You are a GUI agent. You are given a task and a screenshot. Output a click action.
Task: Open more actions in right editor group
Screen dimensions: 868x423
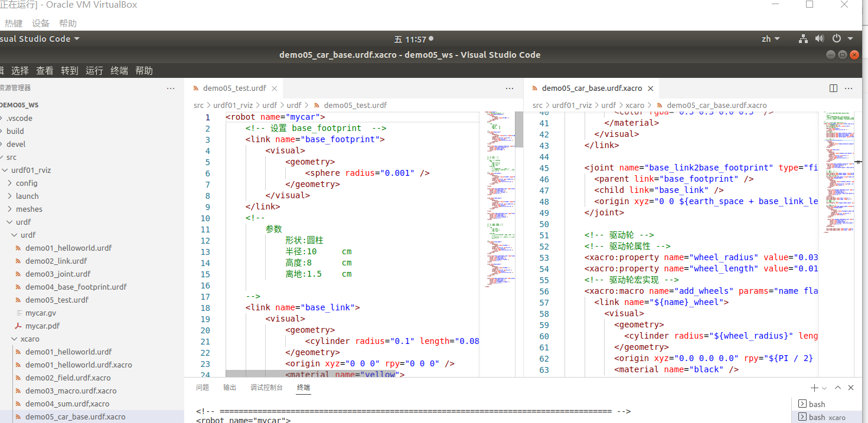tap(849, 88)
